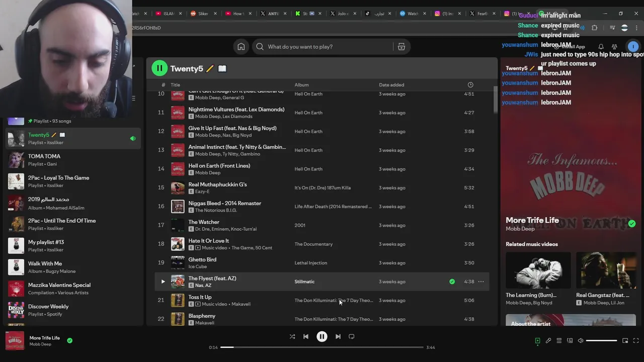This screenshot has width=644, height=362.
Task: Sort by Date added column header
Action: [391, 85]
